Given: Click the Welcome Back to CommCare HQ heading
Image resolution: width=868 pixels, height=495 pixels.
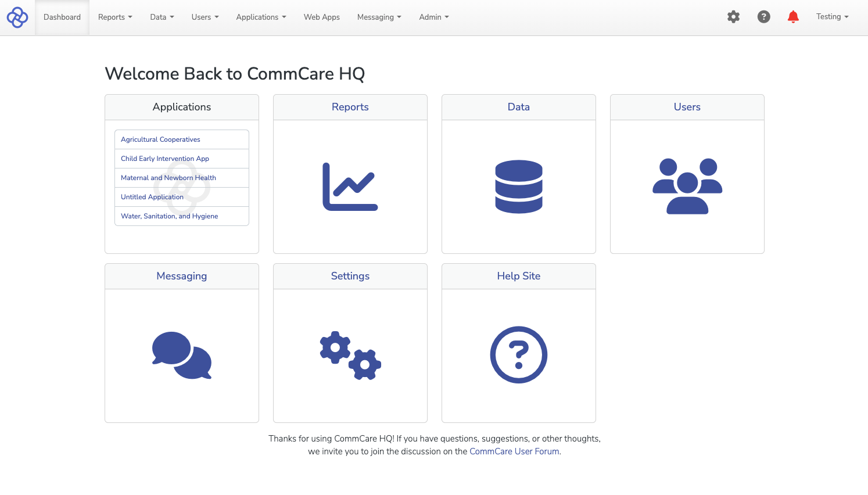Looking at the screenshot, I should [x=235, y=74].
